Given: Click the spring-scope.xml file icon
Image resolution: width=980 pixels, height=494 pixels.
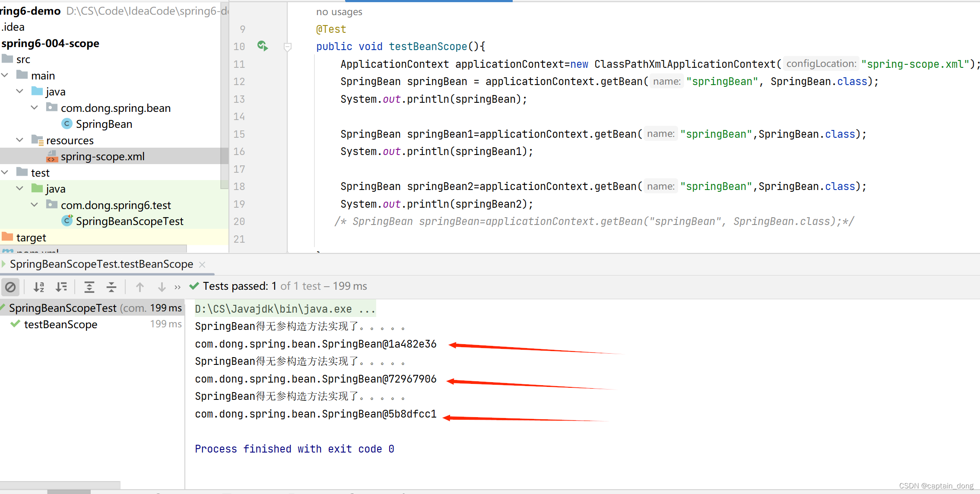Looking at the screenshot, I should tap(52, 156).
